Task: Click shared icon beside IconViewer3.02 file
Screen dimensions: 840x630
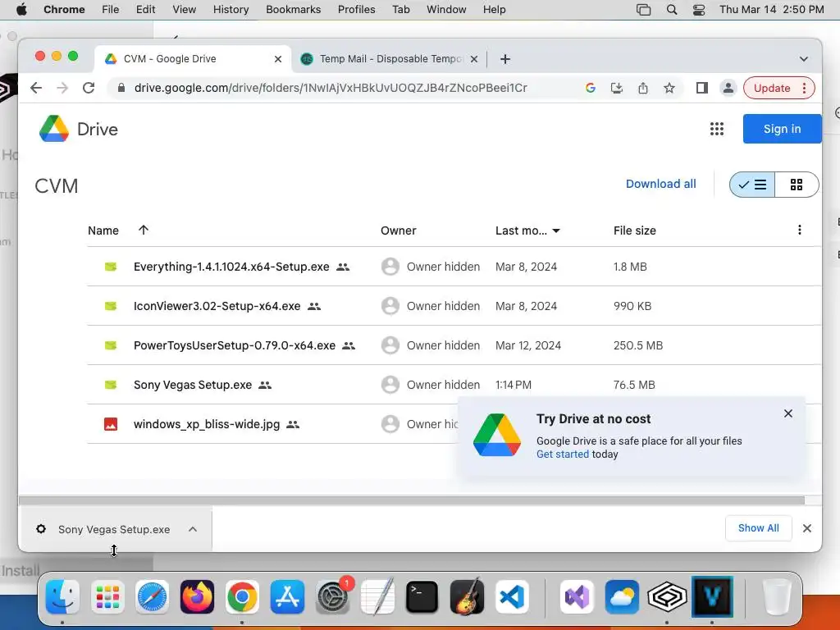Action: (x=314, y=307)
